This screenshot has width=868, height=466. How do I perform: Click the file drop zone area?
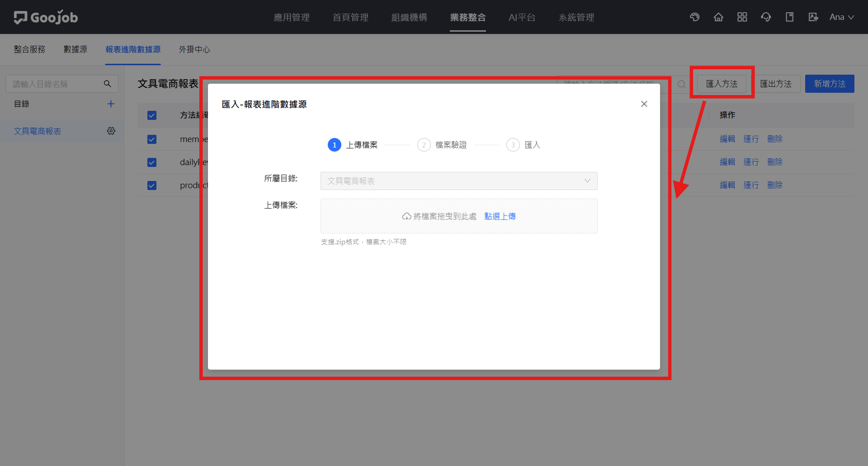point(459,216)
